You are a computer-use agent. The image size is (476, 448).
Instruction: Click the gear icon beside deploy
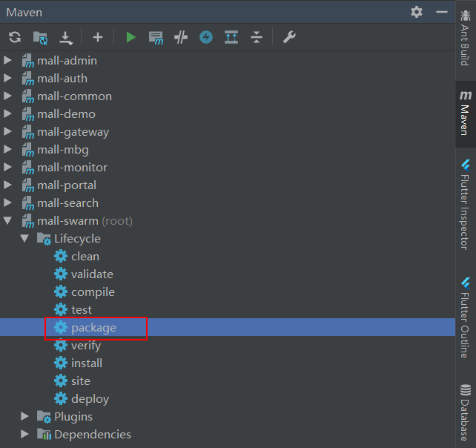tap(61, 398)
